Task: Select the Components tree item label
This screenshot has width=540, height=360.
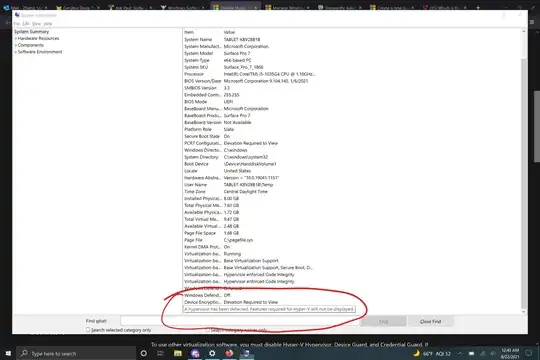Action: point(31,45)
